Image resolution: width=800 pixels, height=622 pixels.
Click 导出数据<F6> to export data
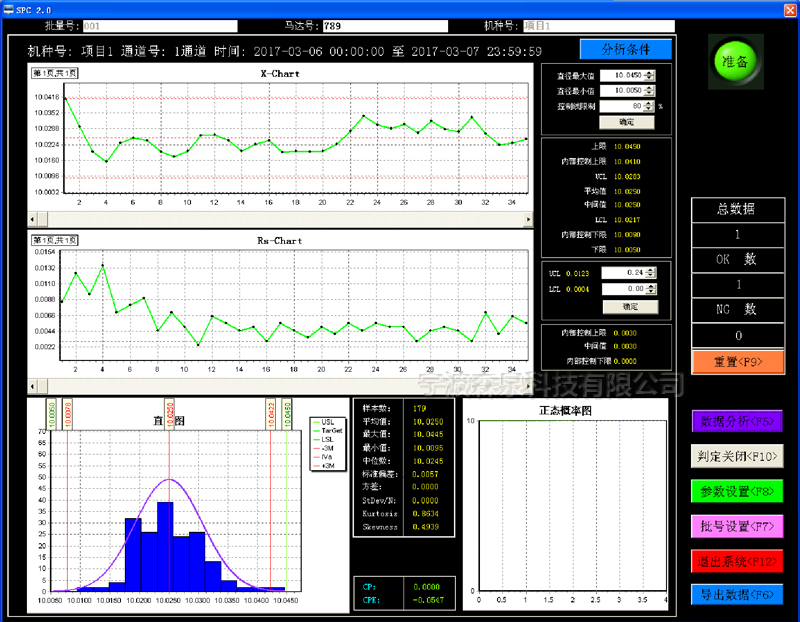click(x=738, y=594)
